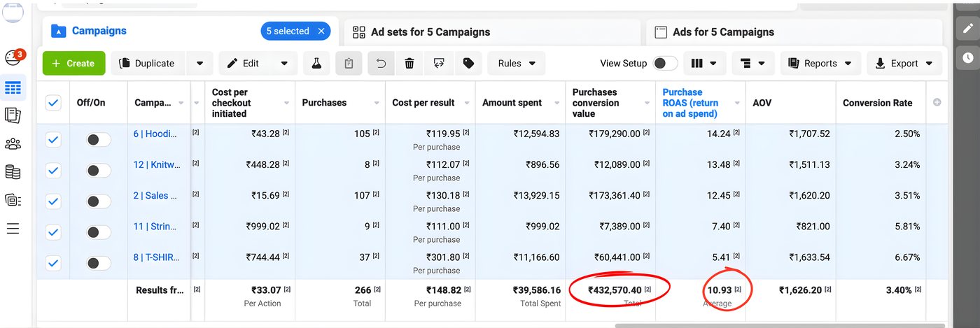Uncheck the 12 | Knitw campaign checkbox
Viewport: 980px width, 328px height.
click(53, 171)
